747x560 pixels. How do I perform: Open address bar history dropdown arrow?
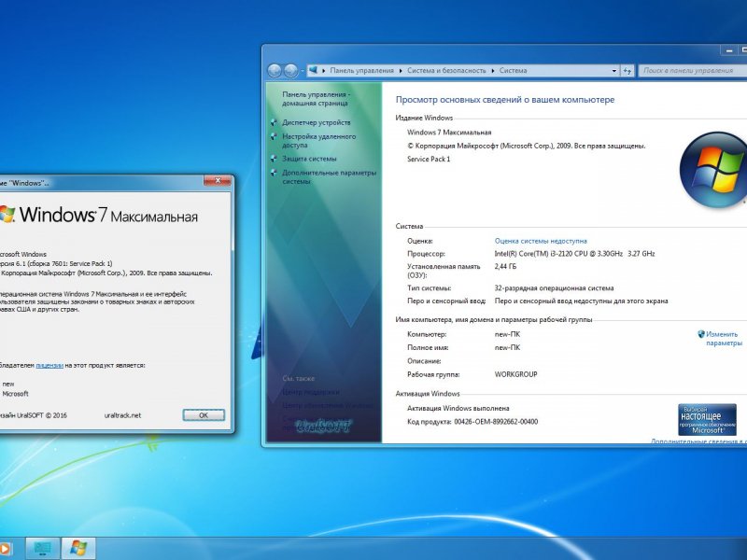pyautogui.click(x=614, y=71)
